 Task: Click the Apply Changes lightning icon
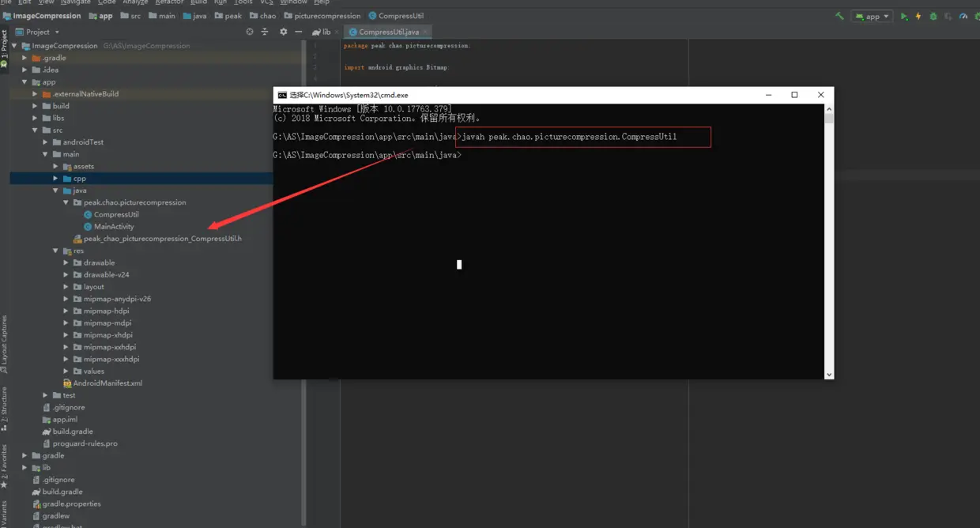point(918,16)
